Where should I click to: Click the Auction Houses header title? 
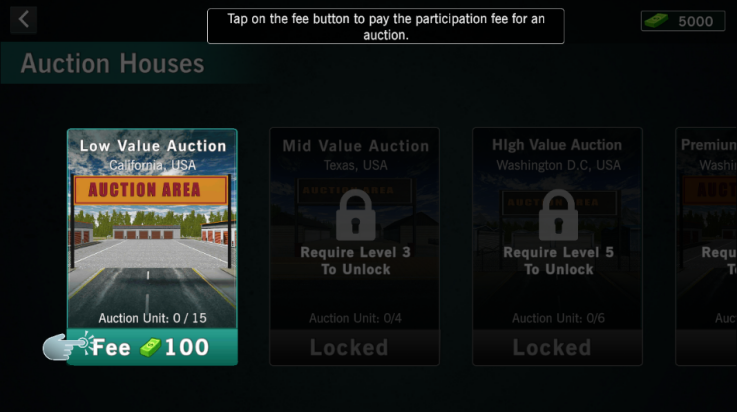112,63
